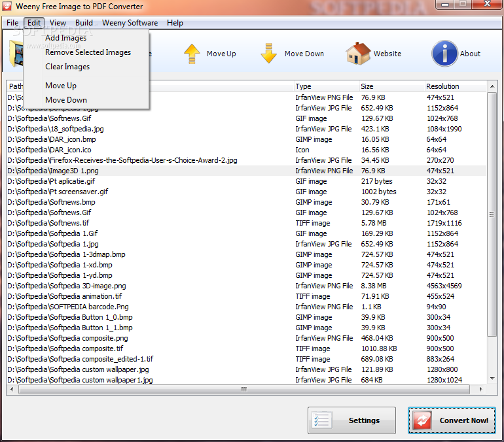Viewport: 504px width, 442px height.
Task: Click the 1010.88 KB size cell
Action: [379, 348]
